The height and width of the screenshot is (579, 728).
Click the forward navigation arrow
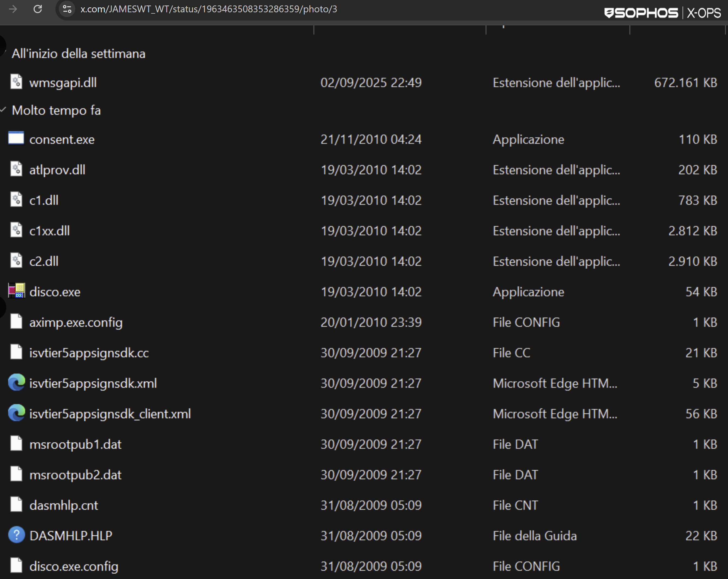(x=13, y=9)
